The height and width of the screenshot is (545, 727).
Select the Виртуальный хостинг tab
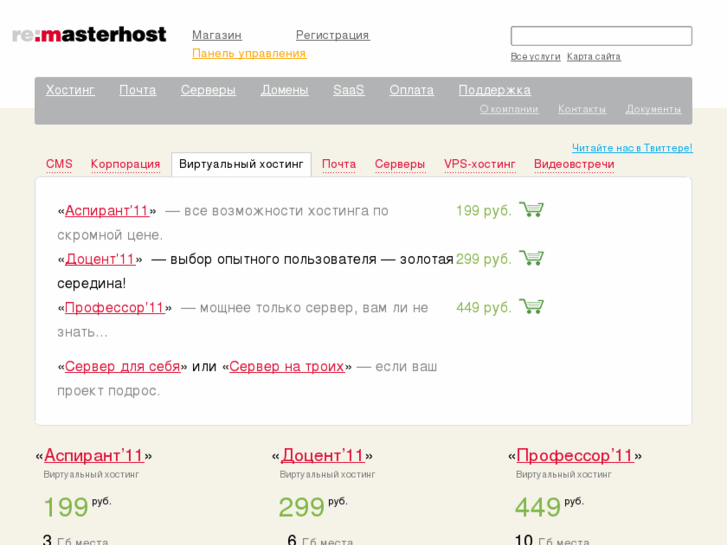[241, 164]
